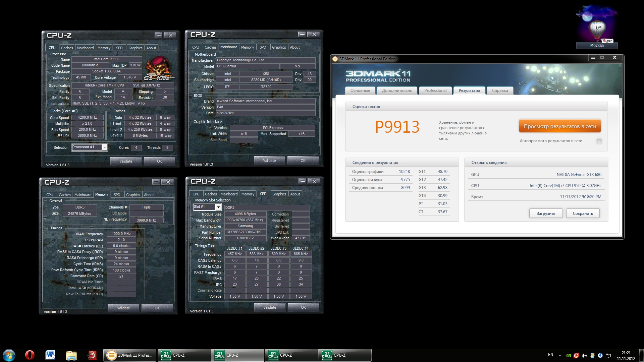This screenshot has height=362, width=644.
Task: Open the volume speaker tray icon
Action: 584,355
